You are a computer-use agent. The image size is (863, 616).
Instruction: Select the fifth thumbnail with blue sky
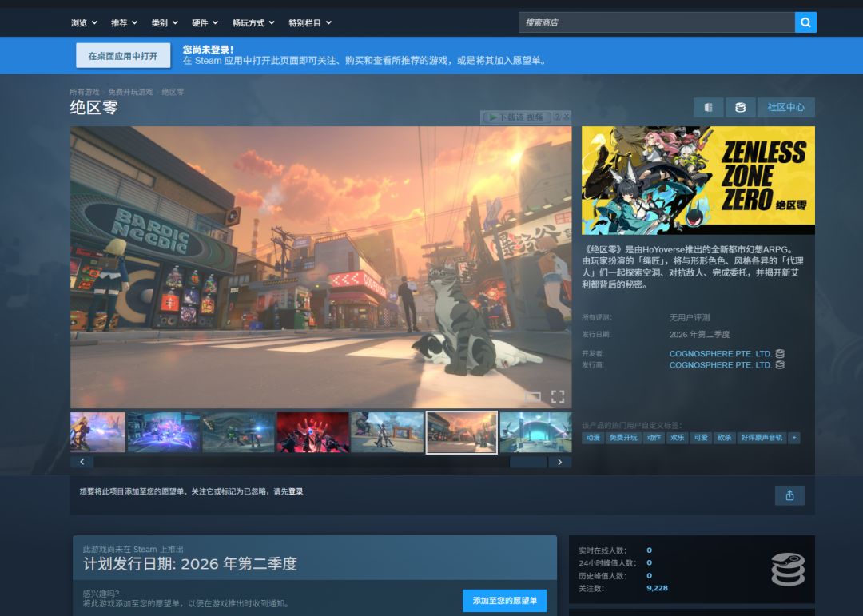[x=387, y=432]
